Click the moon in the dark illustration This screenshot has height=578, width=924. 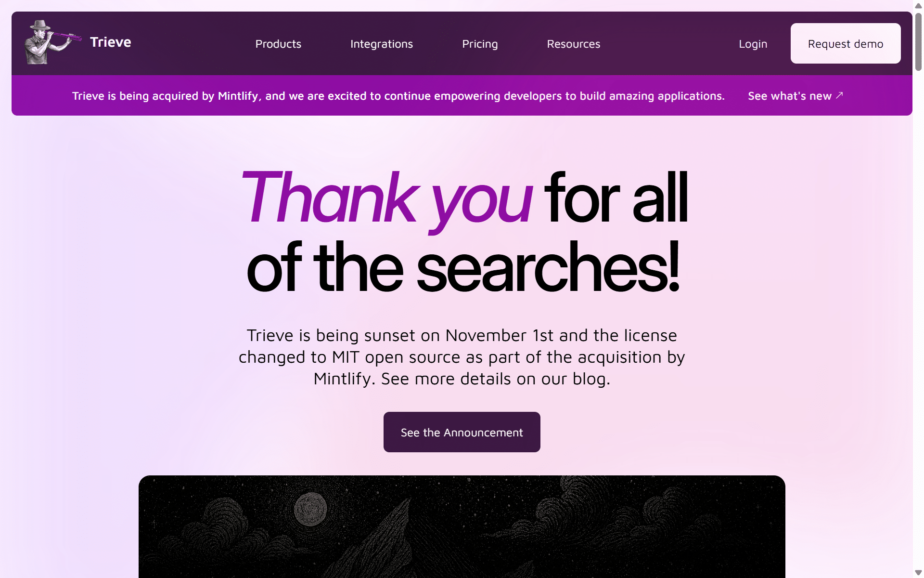[x=310, y=509]
